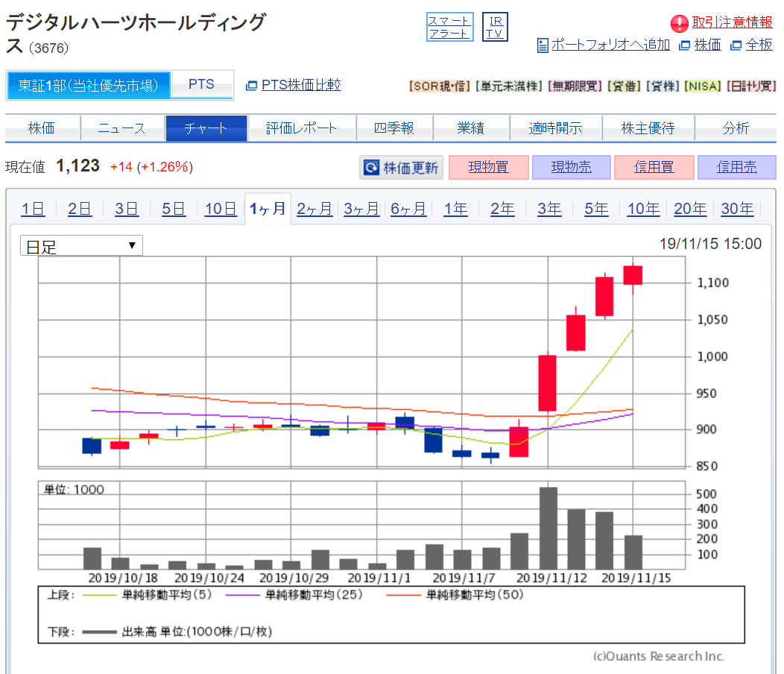Open the 株価 link near top right

(707, 45)
